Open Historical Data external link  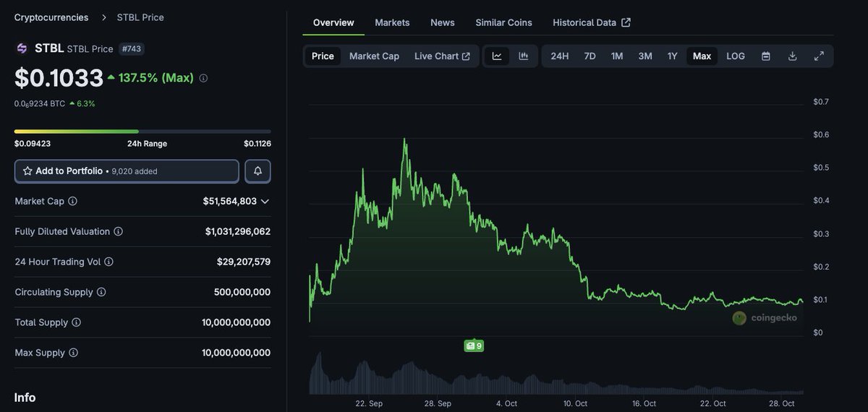[x=592, y=22]
